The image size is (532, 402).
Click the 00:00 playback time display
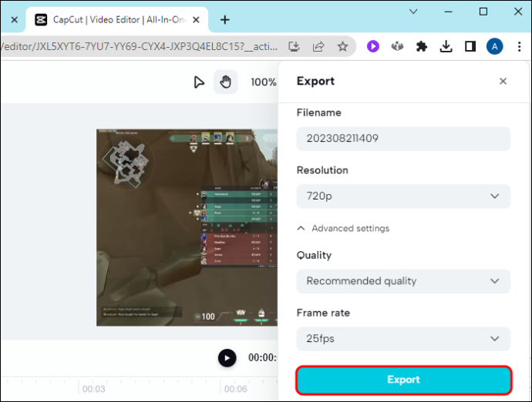pyautogui.click(x=262, y=357)
